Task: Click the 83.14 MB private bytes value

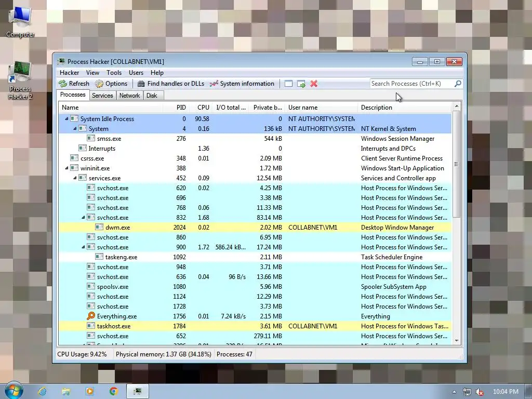Action: pos(269,218)
